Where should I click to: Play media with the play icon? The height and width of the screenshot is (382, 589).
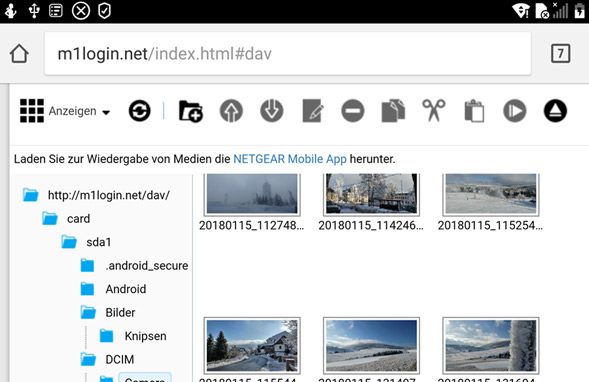pyautogui.click(x=515, y=111)
